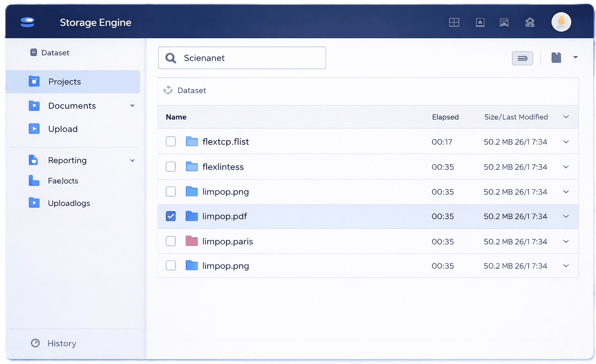Open Uploadlogs in the sidebar
Screen dimensions: 596x364
pyautogui.click(x=69, y=203)
